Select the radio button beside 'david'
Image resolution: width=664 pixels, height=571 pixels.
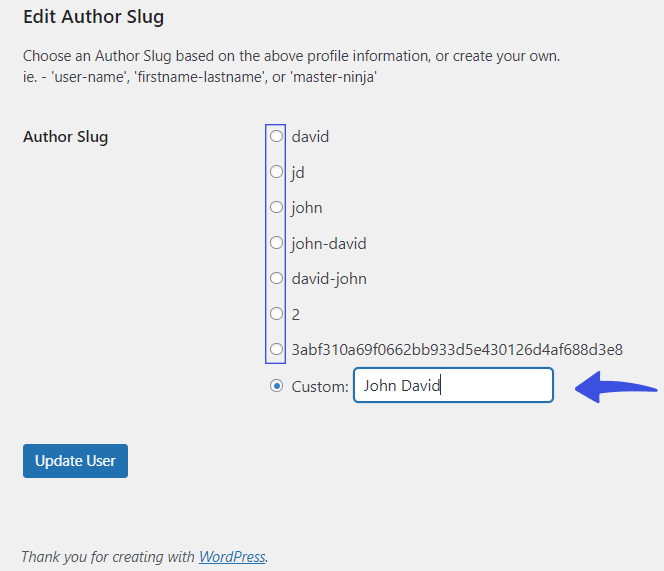[277, 136]
